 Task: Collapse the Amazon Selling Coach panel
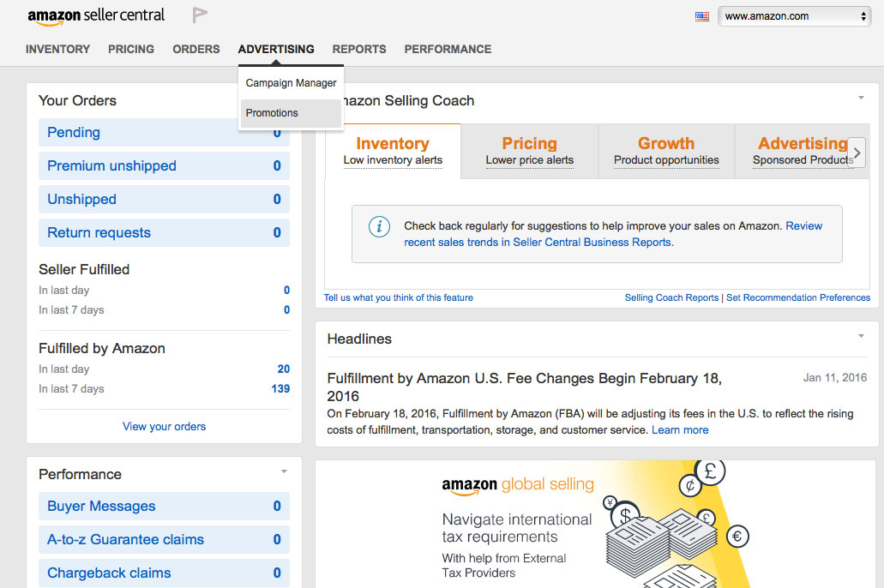(x=861, y=99)
